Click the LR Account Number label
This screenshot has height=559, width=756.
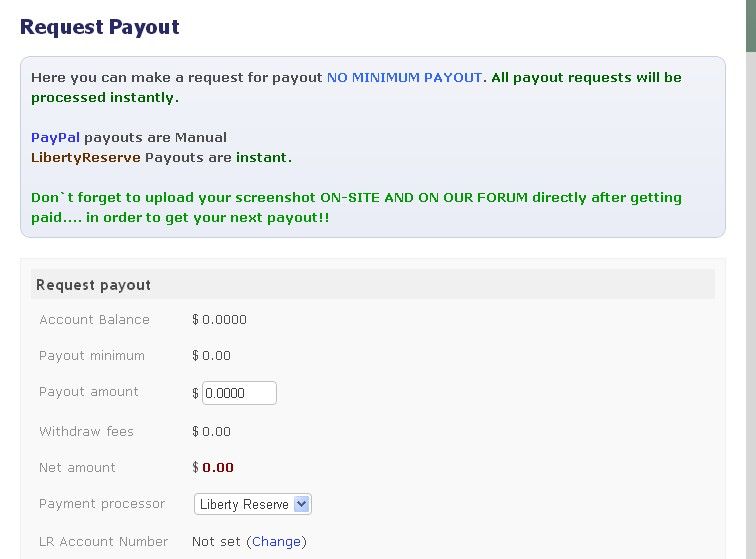[103, 542]
